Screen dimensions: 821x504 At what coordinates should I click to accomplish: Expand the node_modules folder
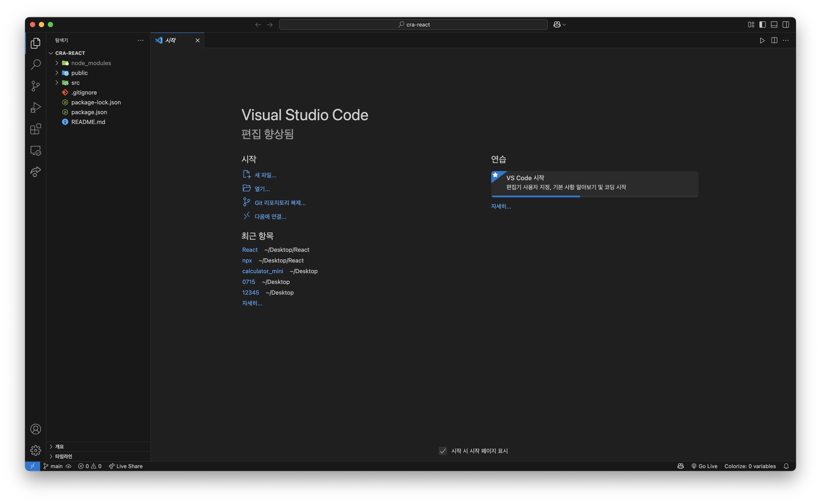[x=98, y=63]
